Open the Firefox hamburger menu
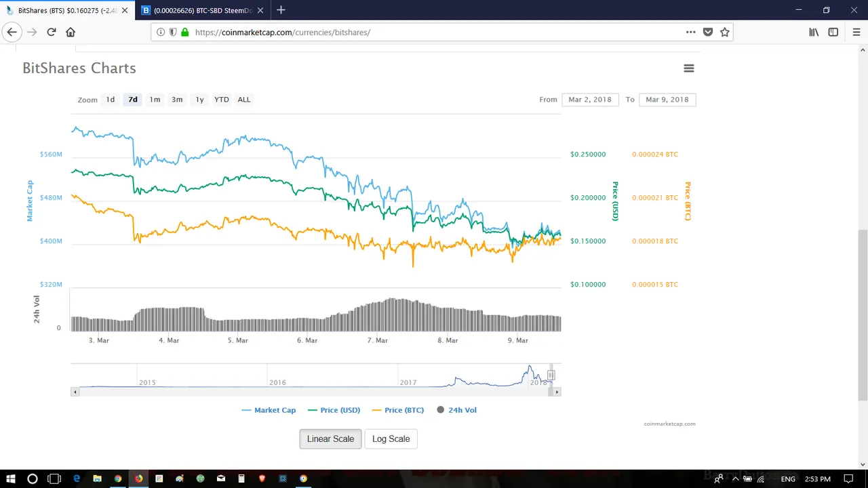868x488 pixels. point(857,32)
